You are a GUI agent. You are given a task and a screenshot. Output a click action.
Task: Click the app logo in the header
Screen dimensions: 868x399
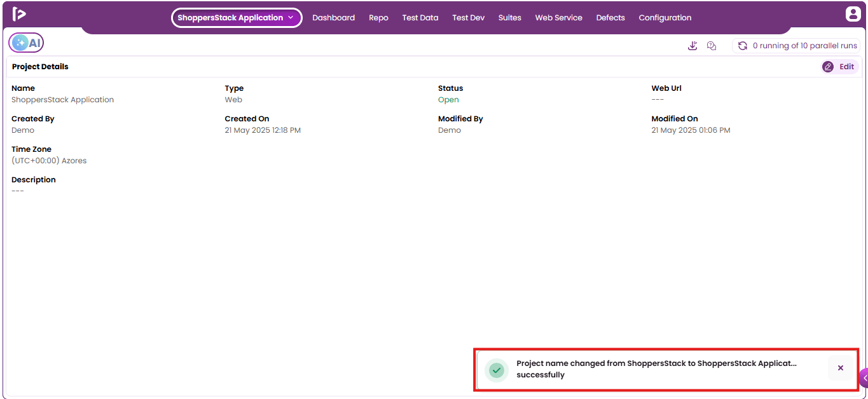click(x=19, y=14)
